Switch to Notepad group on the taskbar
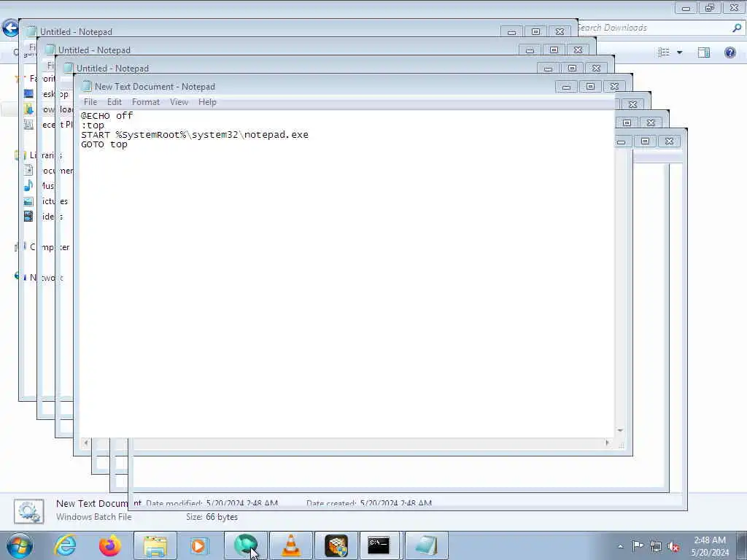This screenshot has height=560, width=747. coord(426,545)
